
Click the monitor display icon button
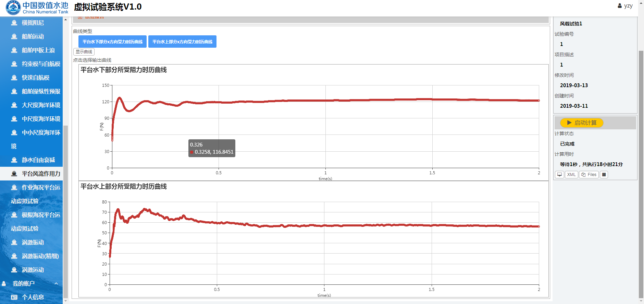tap(559, 175)
